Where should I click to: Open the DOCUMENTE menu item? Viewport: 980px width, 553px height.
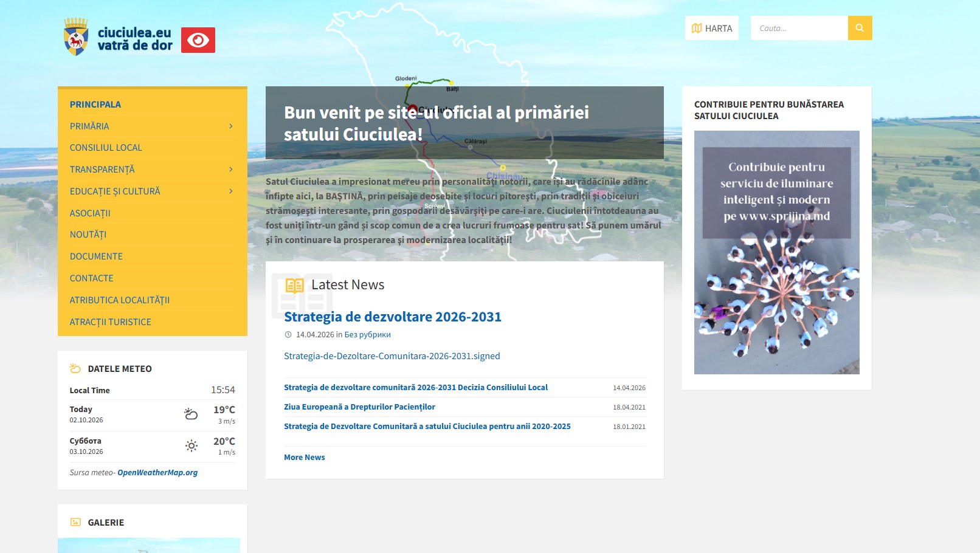pos(96,256)
